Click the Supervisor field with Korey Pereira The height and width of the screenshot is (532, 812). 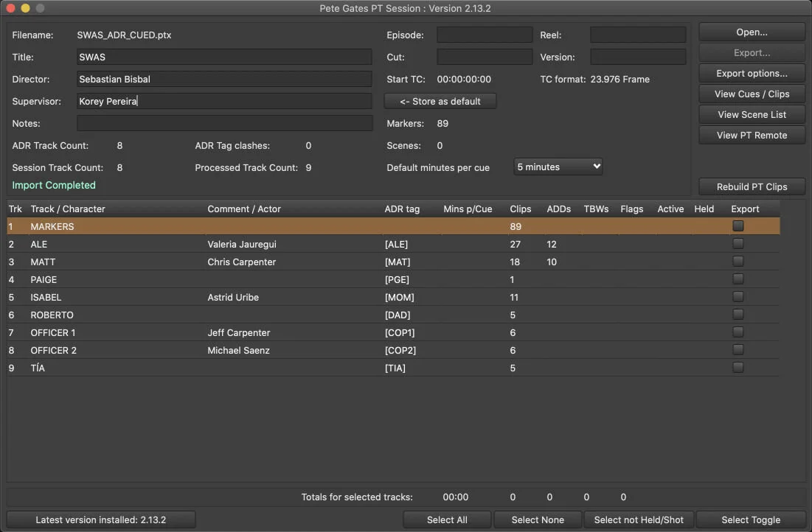coord(224,102)
